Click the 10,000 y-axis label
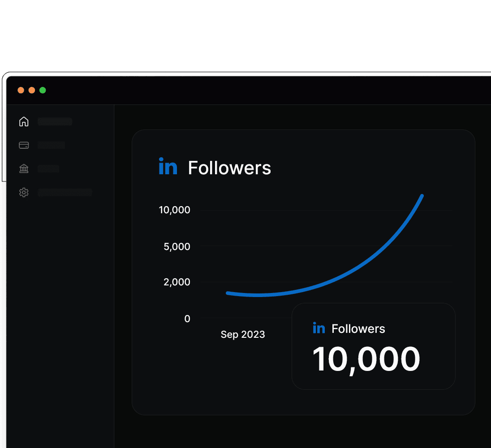 (174, 210)
